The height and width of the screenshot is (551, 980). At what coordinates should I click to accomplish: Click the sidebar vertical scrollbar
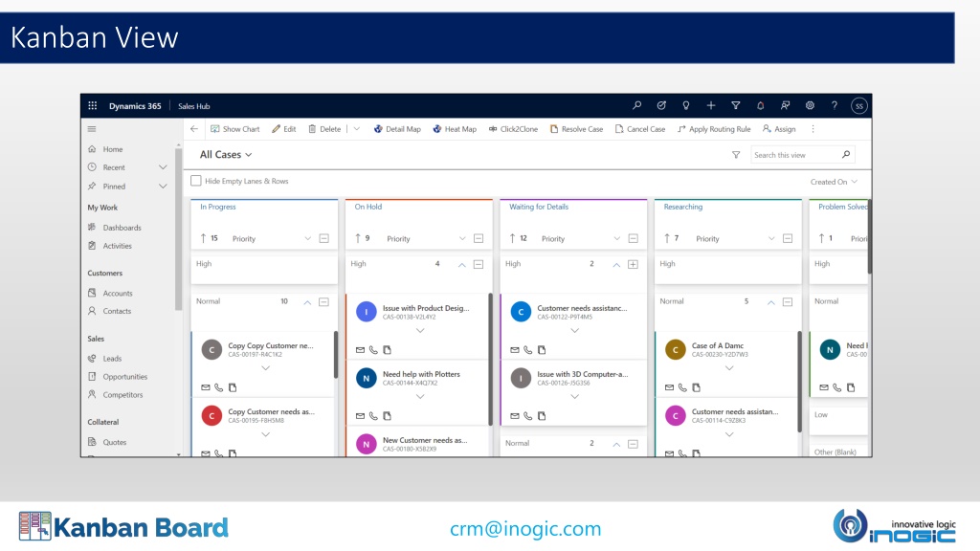point(178,228)
